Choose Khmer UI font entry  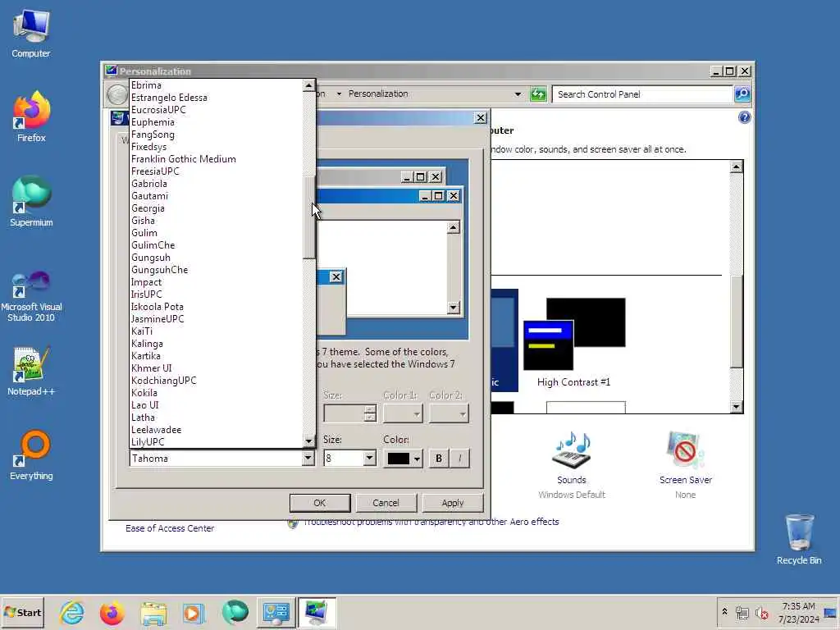[217, 368]
